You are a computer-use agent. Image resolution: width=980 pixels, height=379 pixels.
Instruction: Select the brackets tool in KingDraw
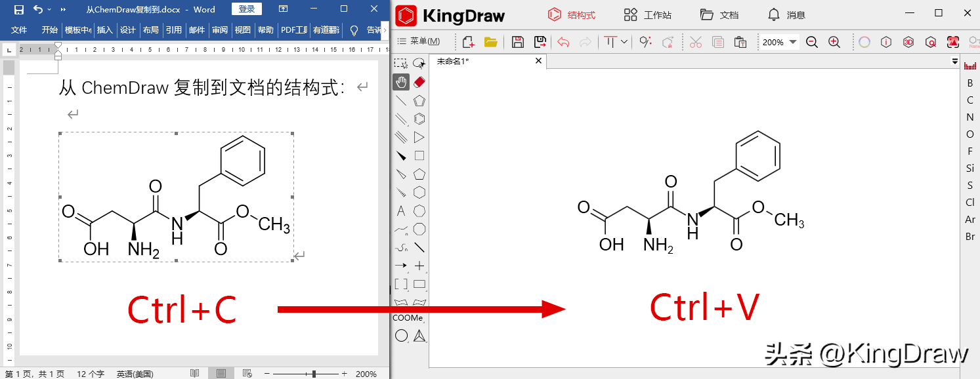click(x=400, y=284)
